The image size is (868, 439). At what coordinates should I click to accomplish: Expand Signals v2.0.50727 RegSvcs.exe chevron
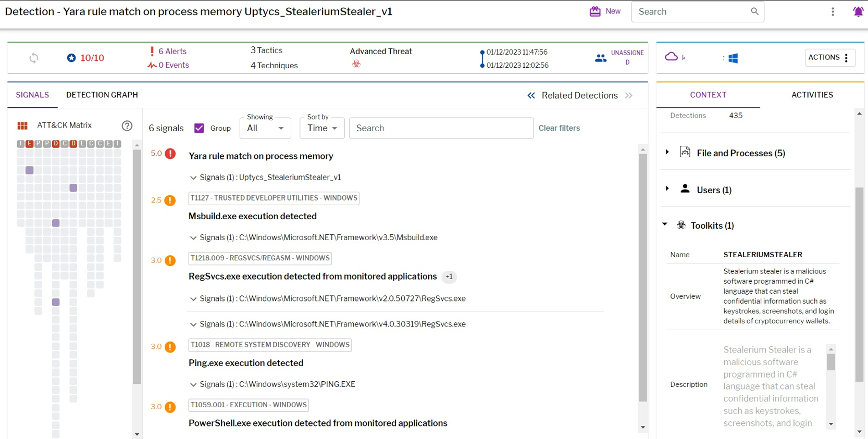pyautogui.click(x=193, y=299)
